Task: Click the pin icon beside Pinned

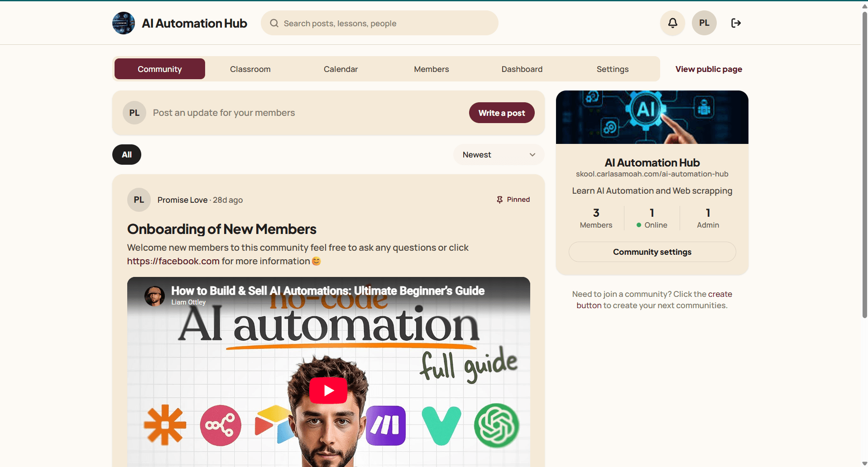Action: click(499, 200)
